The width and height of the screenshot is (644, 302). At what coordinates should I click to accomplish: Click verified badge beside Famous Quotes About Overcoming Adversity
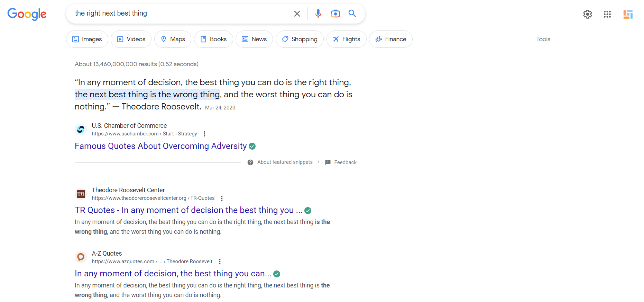click(252, 146)
